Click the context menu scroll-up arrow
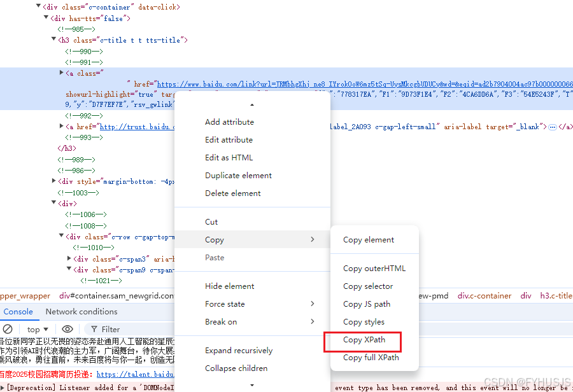This screenshot has width=573, height=392. 252,105
